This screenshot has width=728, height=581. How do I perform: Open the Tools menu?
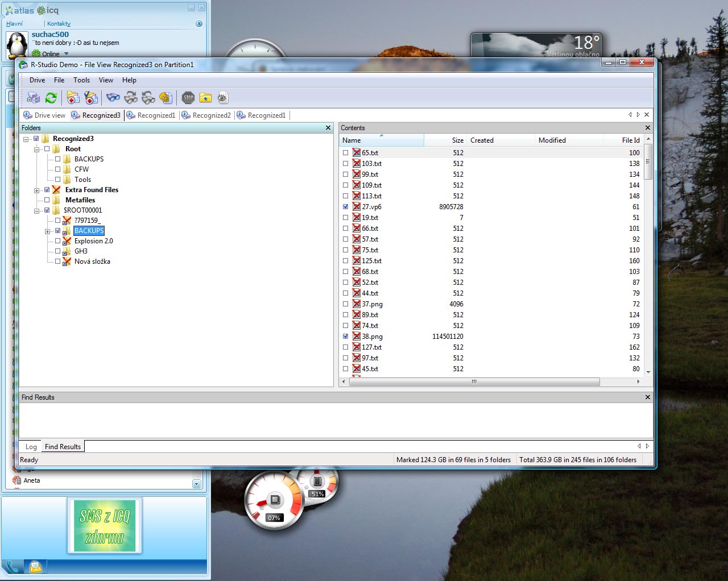coord(81,80)
